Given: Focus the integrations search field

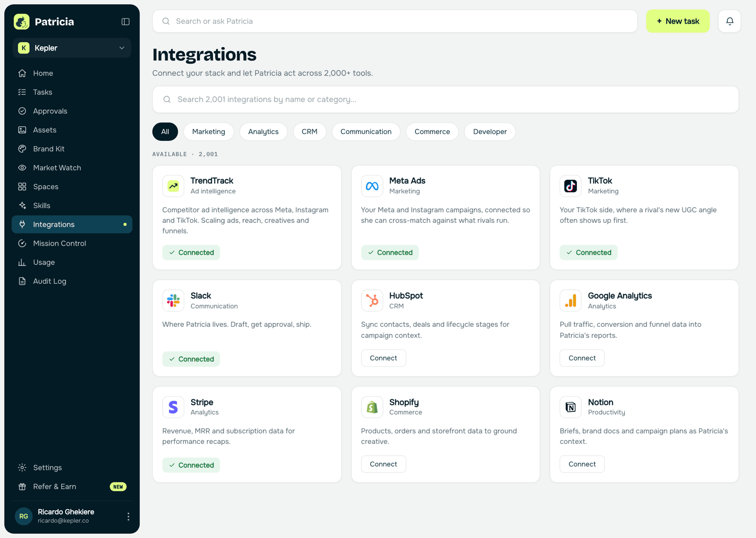Looking at the screenshot, I should 445,99.
